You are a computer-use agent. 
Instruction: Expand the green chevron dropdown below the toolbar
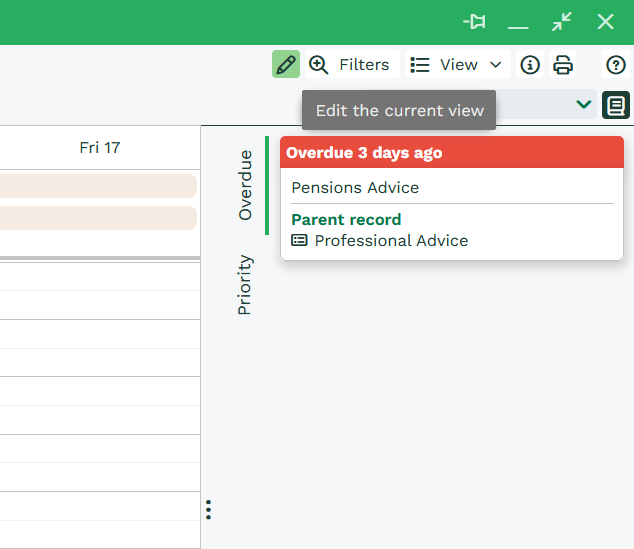click(x=583, y=104)
